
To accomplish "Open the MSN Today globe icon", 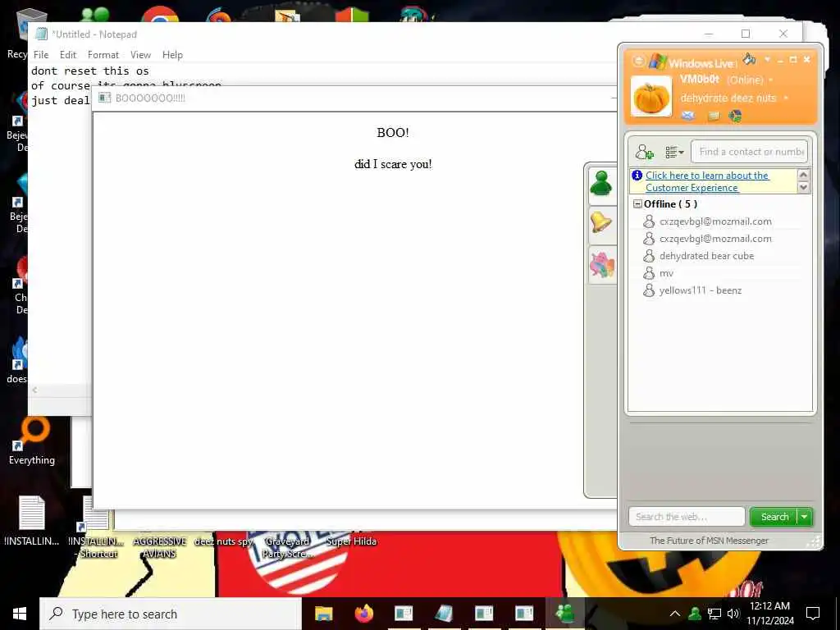I will point(735,116).
